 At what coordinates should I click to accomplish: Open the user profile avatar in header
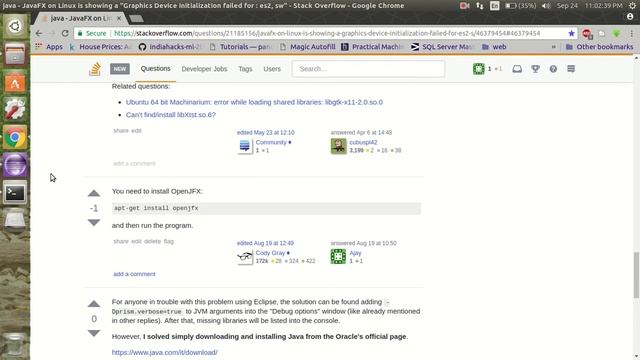479,69
